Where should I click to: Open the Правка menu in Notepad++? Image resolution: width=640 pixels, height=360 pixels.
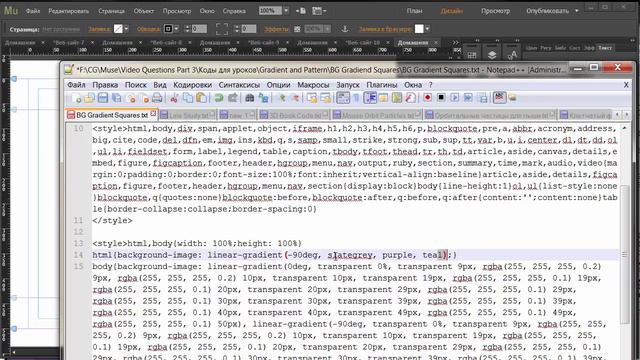(105, 85)
